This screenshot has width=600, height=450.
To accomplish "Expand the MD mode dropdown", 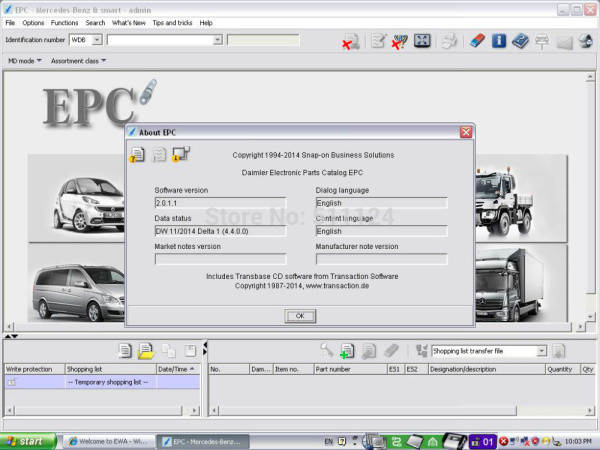I will (25, 61).
